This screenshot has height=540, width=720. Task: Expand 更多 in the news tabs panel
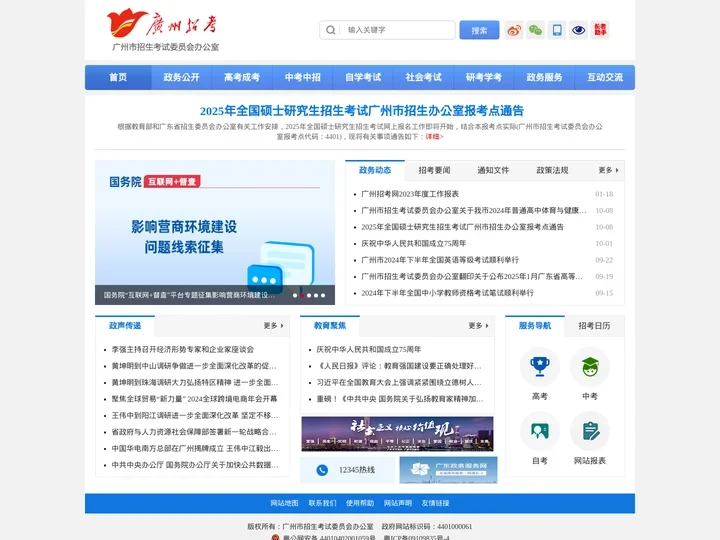[608, 170]
